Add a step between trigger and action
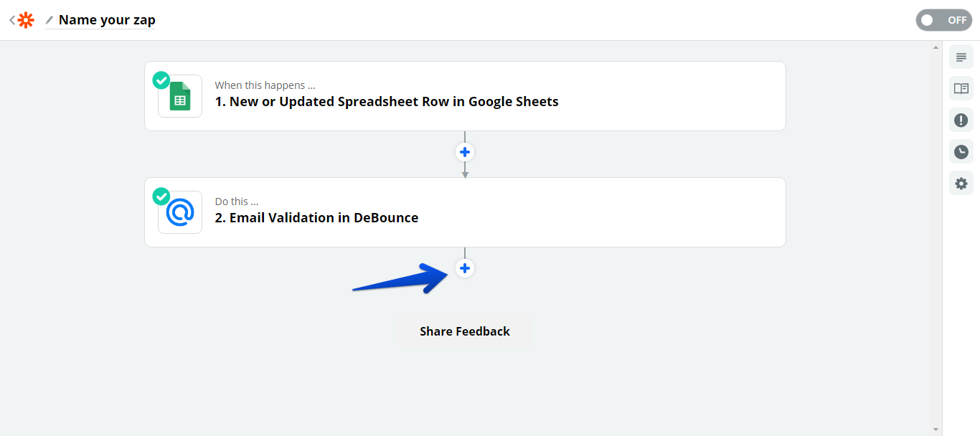Screen dimensions: 980x436 tap(465, 152)
